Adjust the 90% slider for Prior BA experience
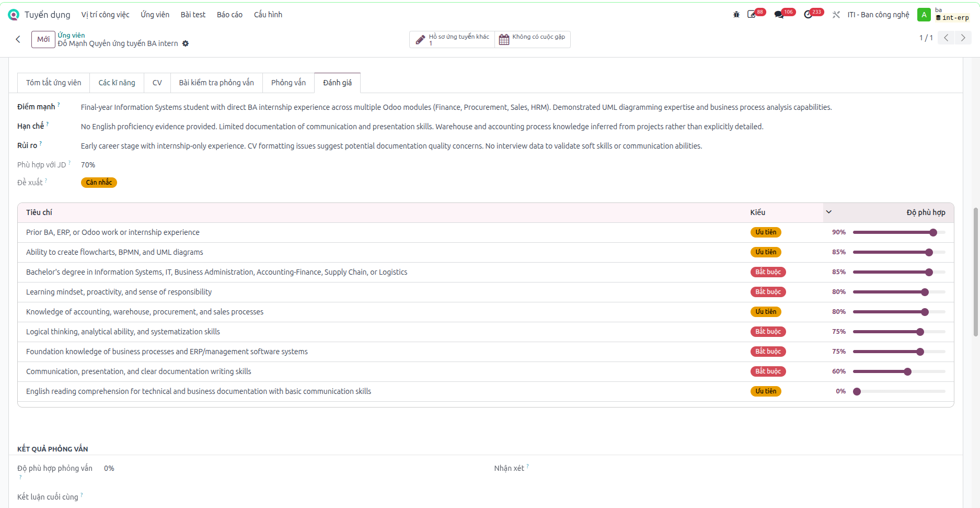 click(x=899, y=232)
